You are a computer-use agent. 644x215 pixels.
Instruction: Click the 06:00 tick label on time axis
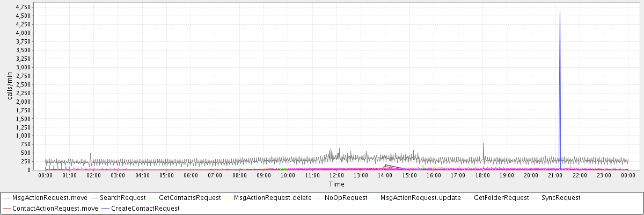(x=191, y=175)
